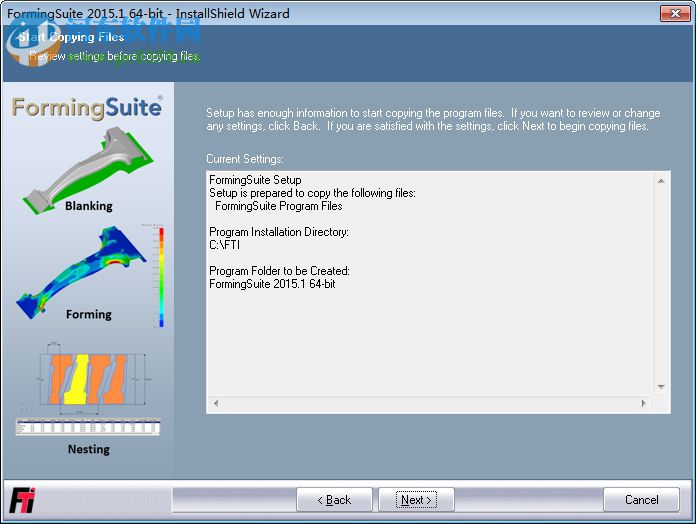696x524 pixels.
Task: Click right arrow of horizontal scrollbar
Action: (x=644, y=403)
